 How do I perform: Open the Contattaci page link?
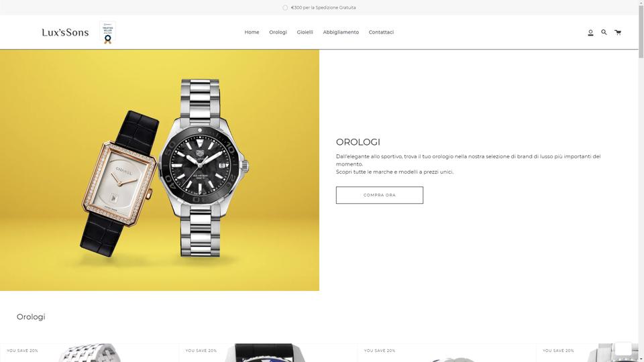[381, 32]
